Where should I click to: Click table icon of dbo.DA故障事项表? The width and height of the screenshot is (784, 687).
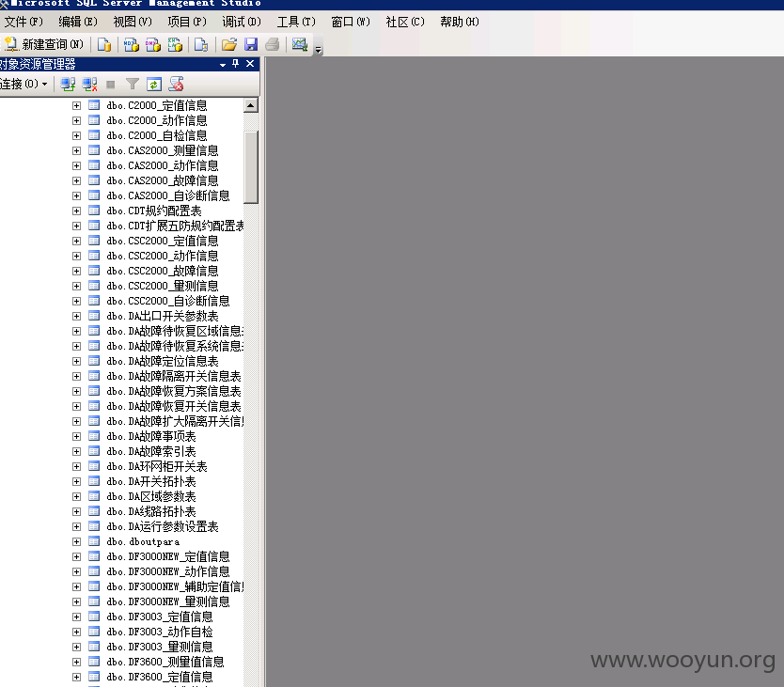point(94,436)
